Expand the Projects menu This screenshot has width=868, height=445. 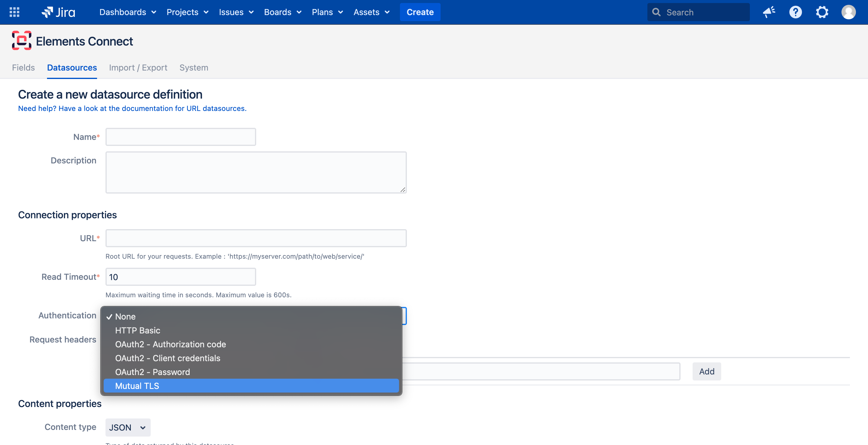(x=187, y=12)
